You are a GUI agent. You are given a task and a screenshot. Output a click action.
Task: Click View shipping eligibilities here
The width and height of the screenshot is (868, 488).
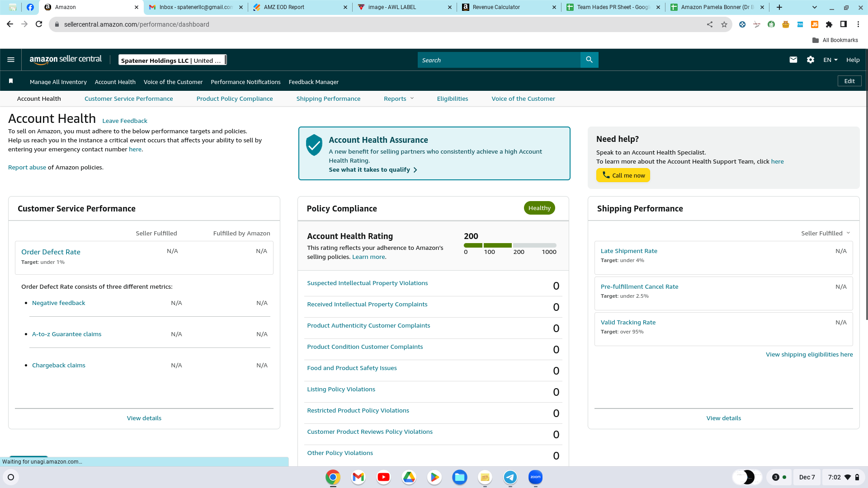click(809, 354)
